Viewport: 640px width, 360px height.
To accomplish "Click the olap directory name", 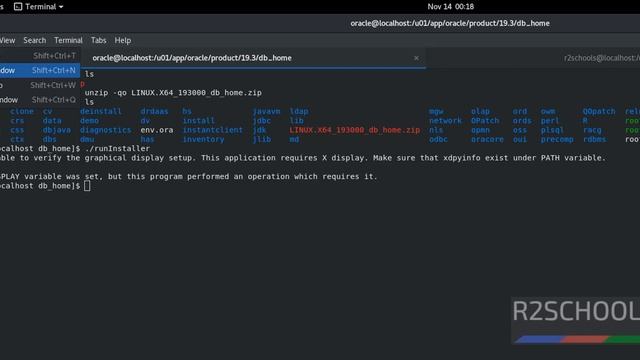I will (x=480, y=111).
